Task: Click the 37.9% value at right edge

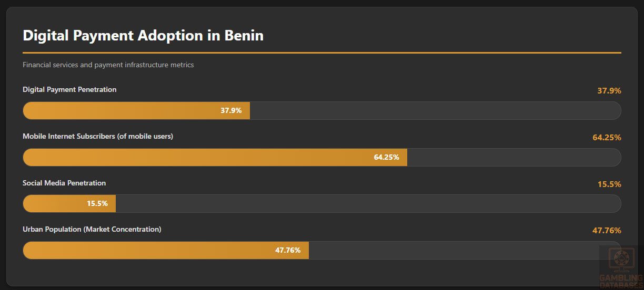Action: [x=609, y=91]
